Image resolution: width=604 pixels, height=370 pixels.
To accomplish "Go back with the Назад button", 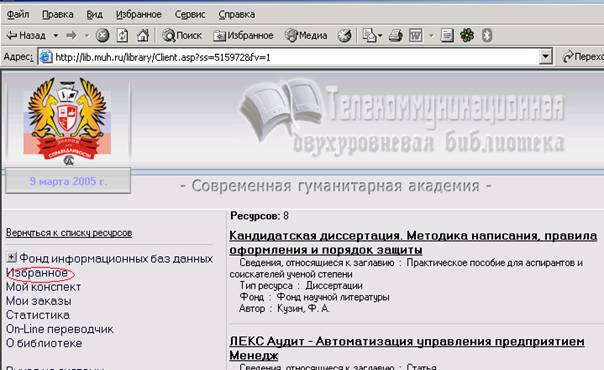I will coord(27,36).
